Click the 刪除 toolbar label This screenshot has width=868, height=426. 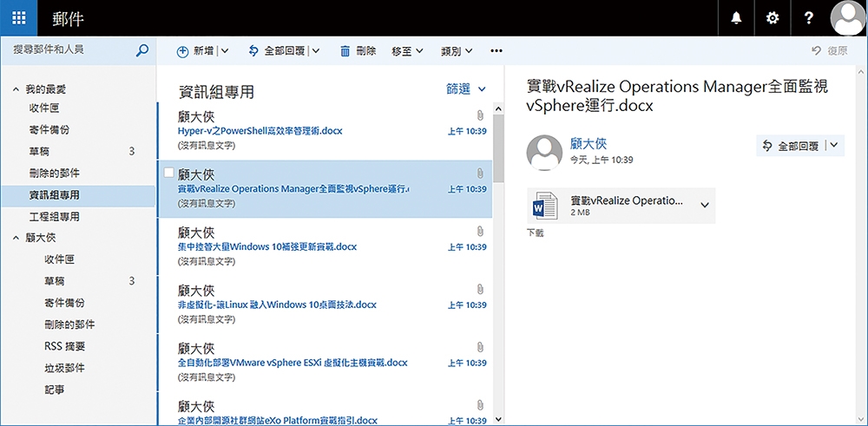(366, 51)
